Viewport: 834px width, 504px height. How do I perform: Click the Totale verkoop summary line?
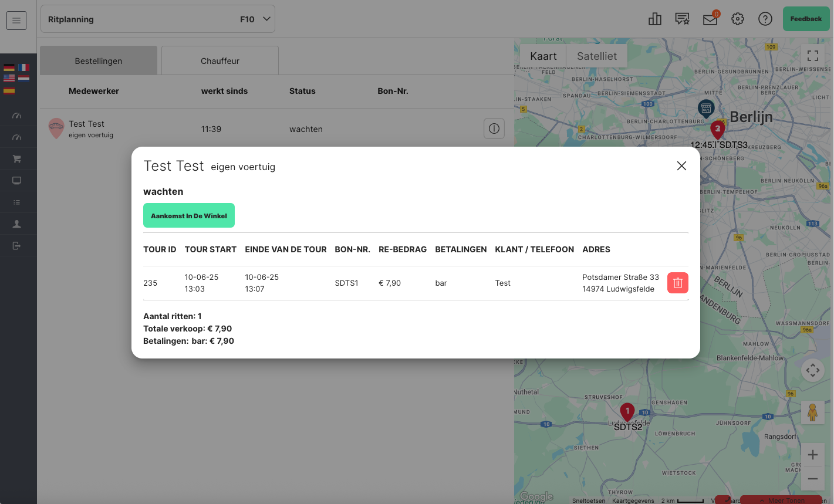click(188, 329)
